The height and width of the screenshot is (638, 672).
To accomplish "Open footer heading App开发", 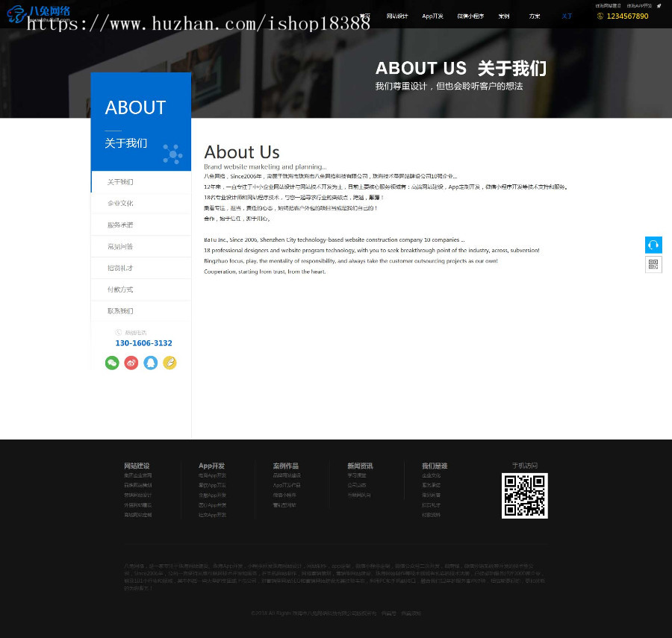I will pyautogui.click(x=211, y=466).
